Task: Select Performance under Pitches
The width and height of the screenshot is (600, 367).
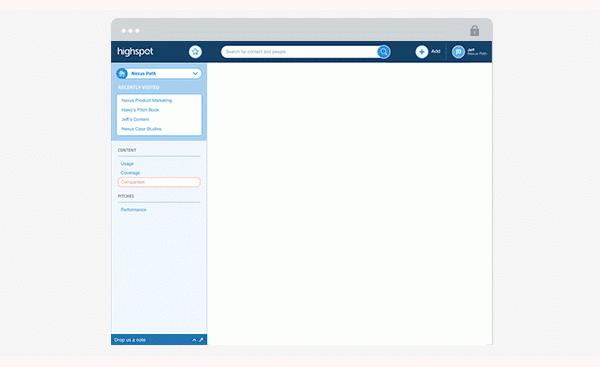Action: pyautogui.click(x=134, y=210)
